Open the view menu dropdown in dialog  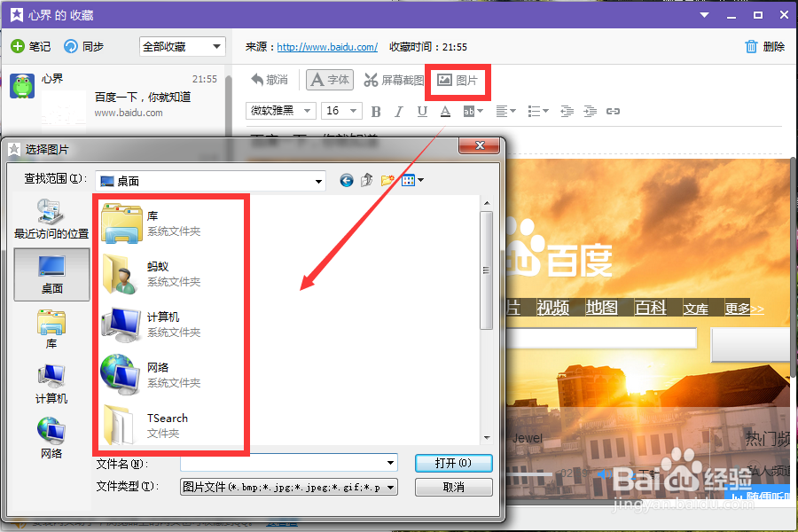coord(412,180)
